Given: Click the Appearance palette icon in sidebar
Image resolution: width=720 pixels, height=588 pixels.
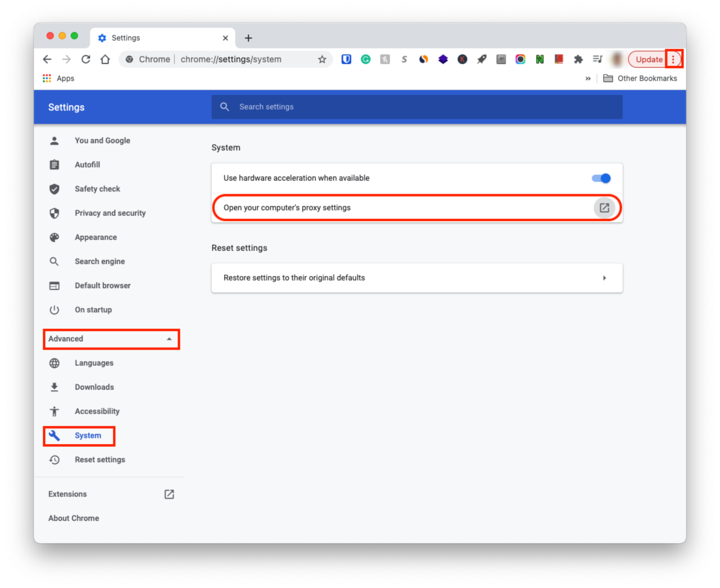Looking at the screenshot, I should tap(54, 237).
